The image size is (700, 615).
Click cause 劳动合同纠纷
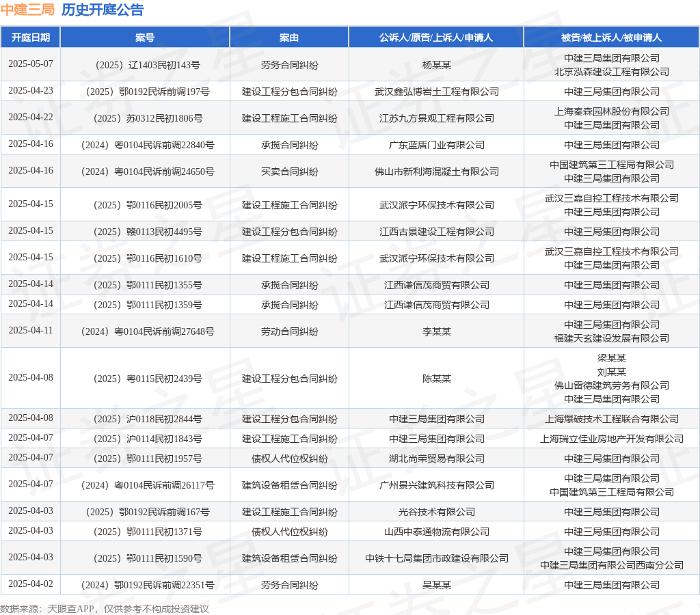point(289,331)
